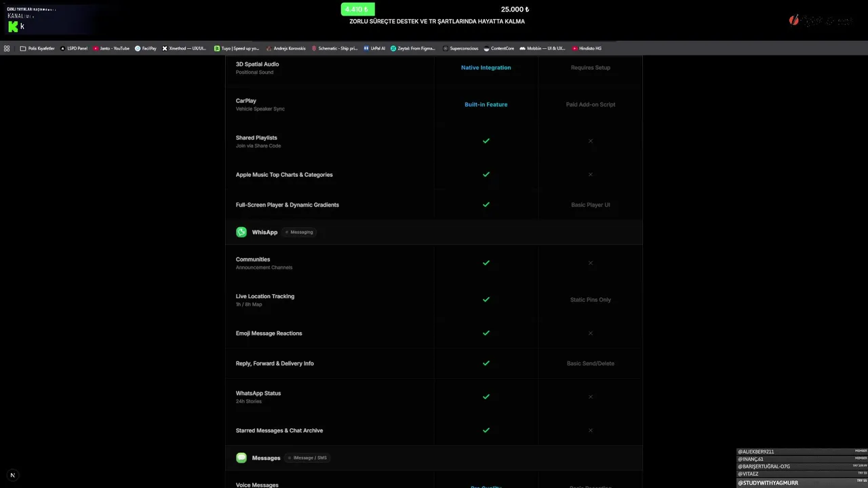The image size is (868, 488).
Task: Open the Superconscious bookmark
Action: tap(460, 48)
